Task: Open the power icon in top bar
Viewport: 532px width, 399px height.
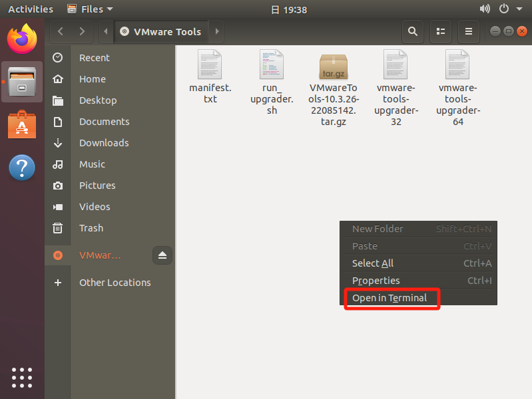Action: pos(504,9)
